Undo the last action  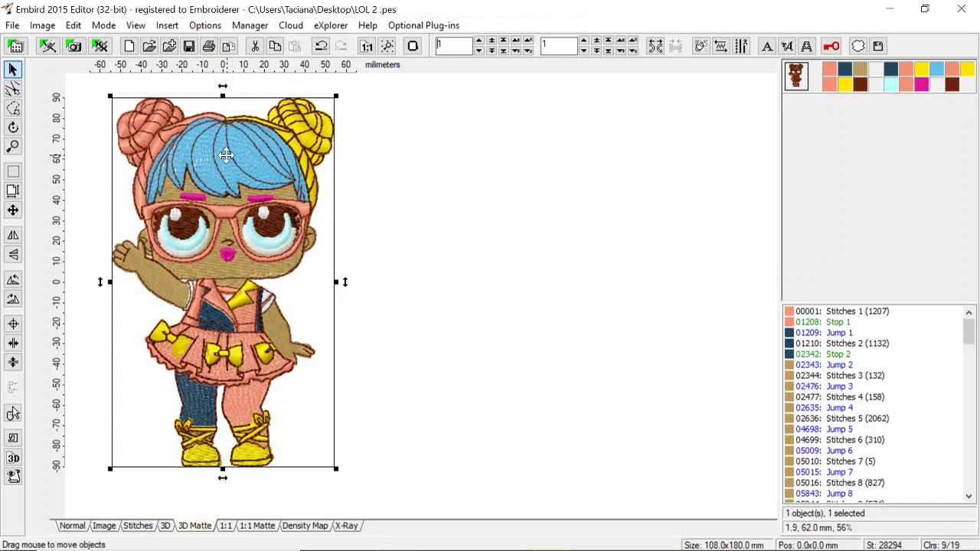321,47
